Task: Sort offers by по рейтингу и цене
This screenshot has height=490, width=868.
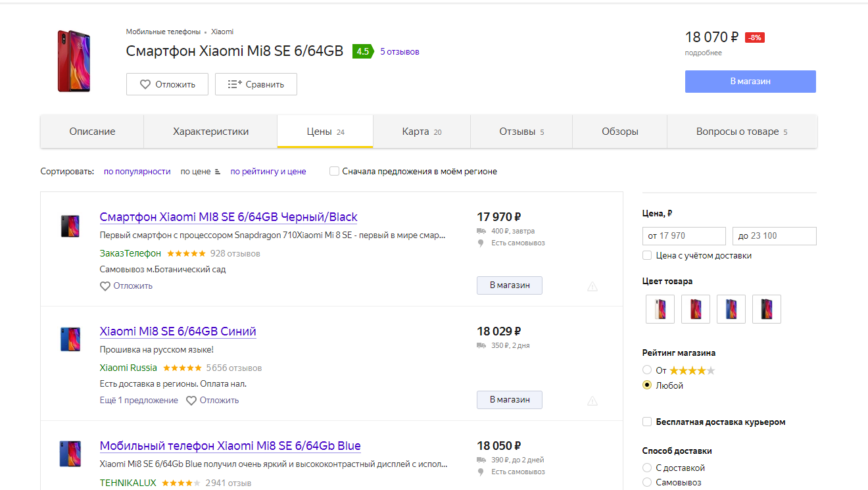Action: point(268,172)
